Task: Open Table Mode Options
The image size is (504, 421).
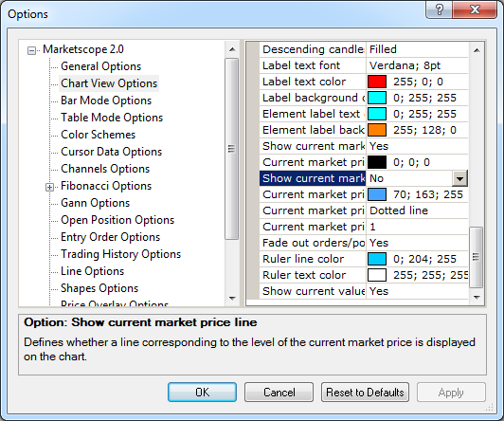Action: [112, 118]
